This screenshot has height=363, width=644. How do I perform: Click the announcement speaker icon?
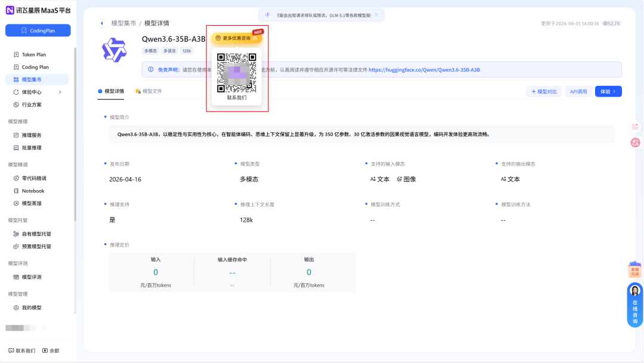click(x=267, y=15)
